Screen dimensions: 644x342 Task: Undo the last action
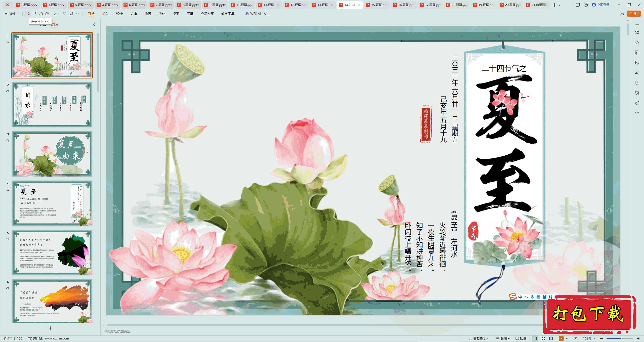54,14
